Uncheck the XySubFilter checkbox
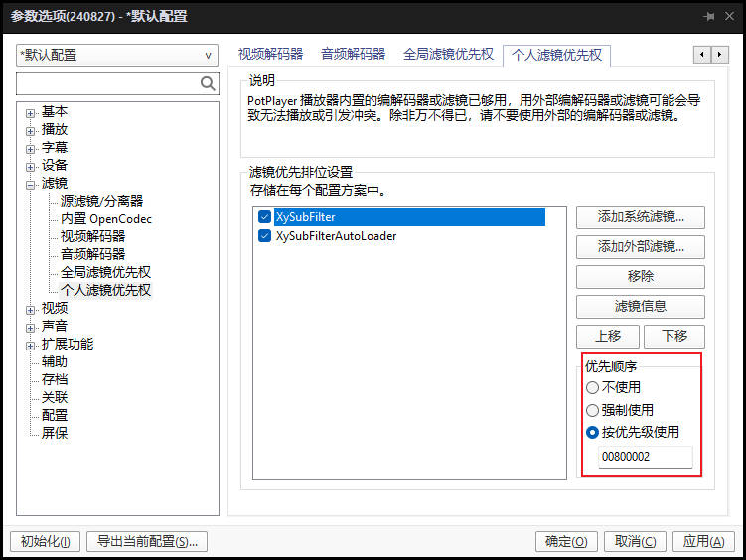Image resolution: width=746 pixels, height=560 pixels. coord(264,217)
